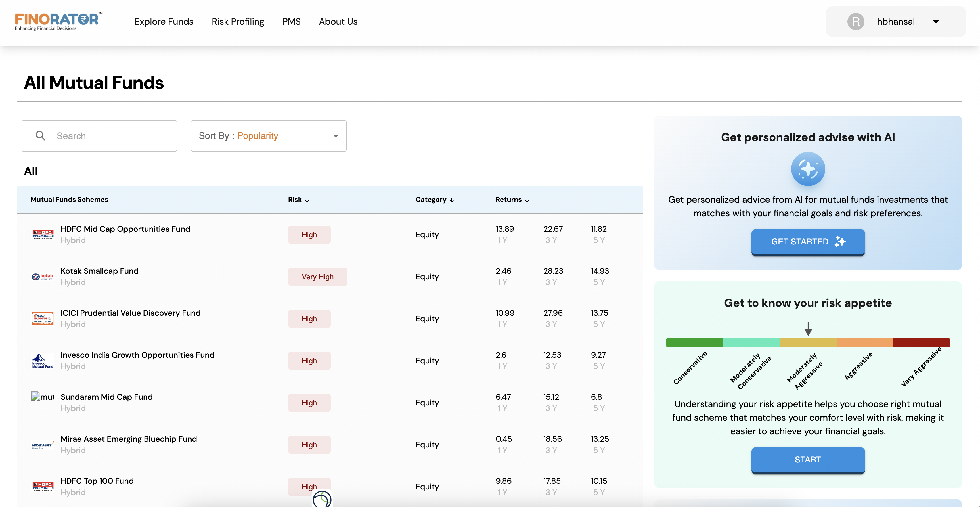Click Invesco Mutual Fund logo

43,361
